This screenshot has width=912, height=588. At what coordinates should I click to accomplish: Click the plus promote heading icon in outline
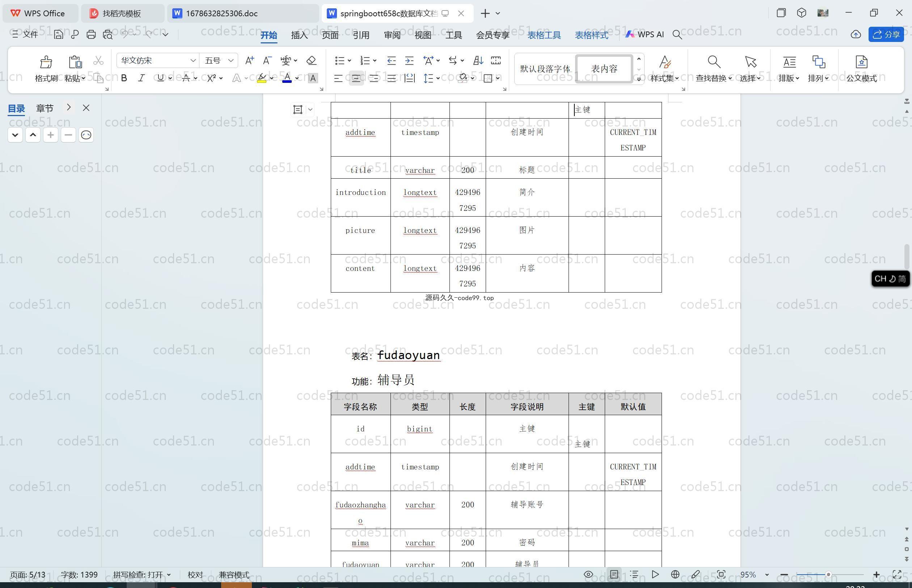tap(50, 135)
